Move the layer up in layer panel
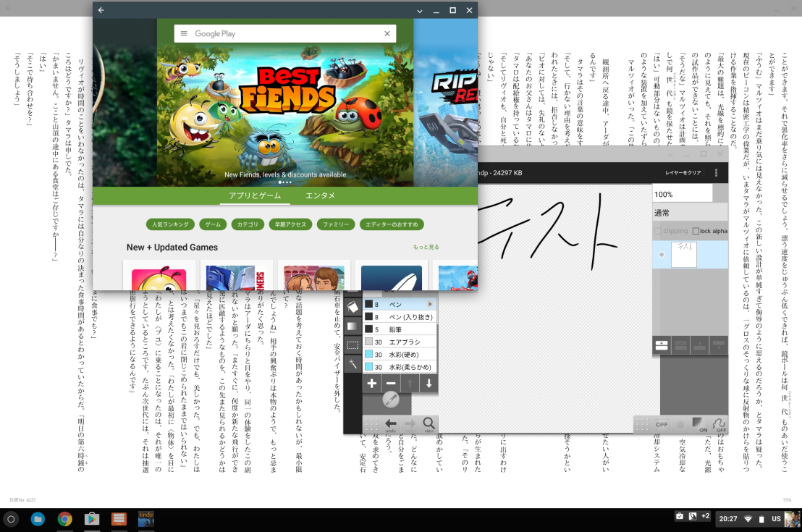 click(699, 345)
